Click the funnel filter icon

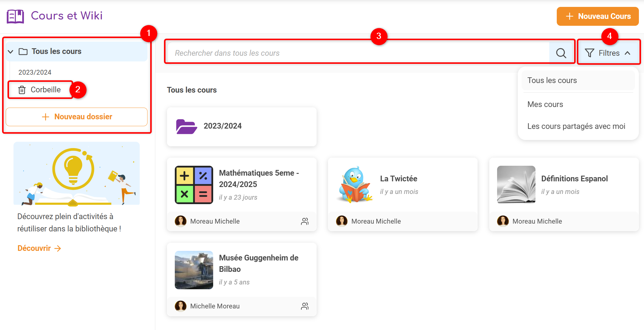click(589, 53)
